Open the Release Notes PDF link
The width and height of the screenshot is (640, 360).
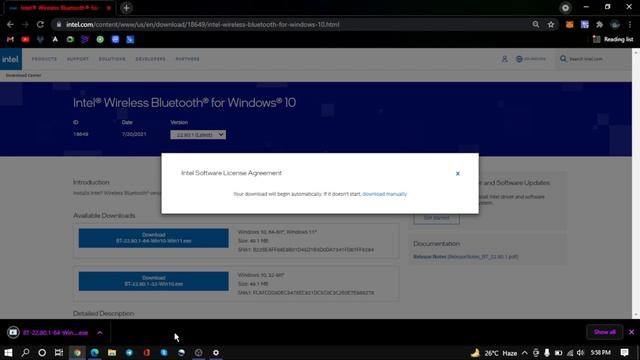click(x=466, y=257)
